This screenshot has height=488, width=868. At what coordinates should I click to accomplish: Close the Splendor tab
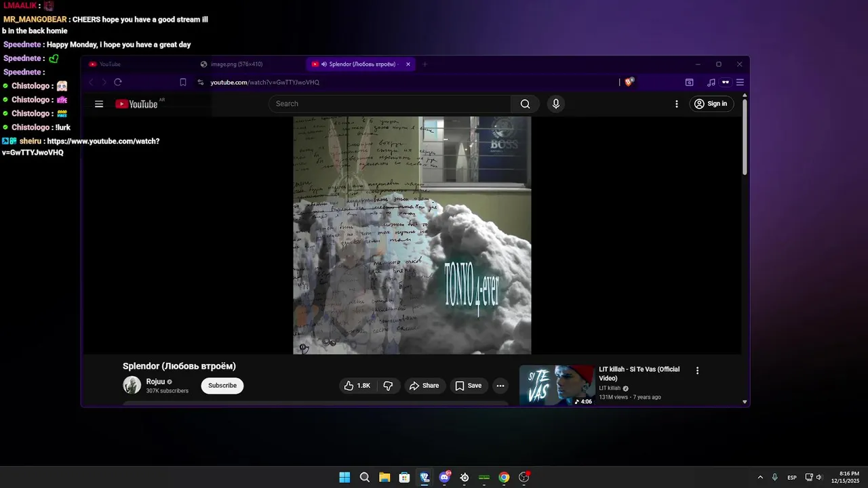tap(408, 64)
